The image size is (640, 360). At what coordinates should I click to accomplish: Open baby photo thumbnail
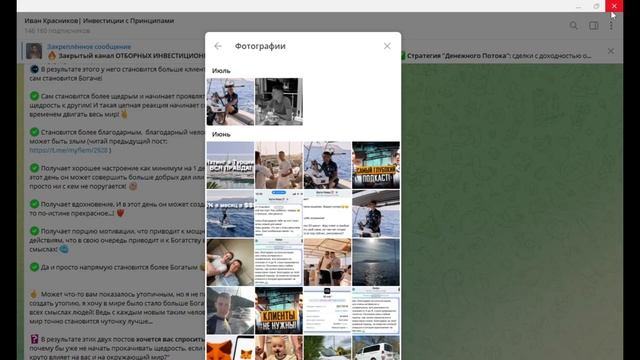click(x=279, y=348)
